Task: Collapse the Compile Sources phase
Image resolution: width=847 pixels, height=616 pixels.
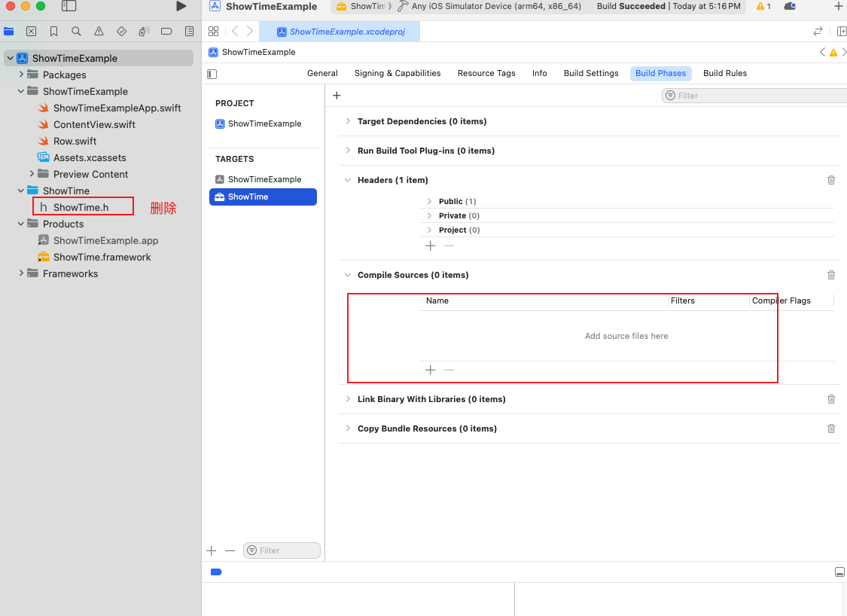Action: coord(348,275)
